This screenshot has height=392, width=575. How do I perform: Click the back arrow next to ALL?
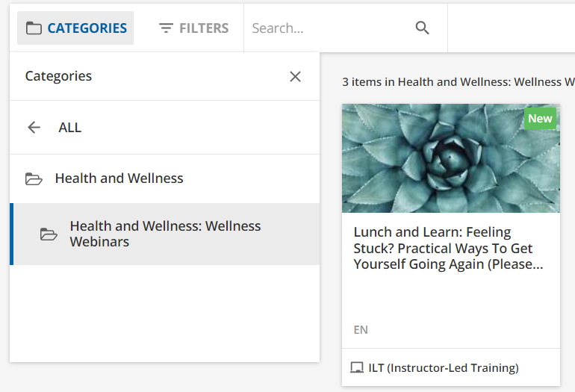pos(34,128)
